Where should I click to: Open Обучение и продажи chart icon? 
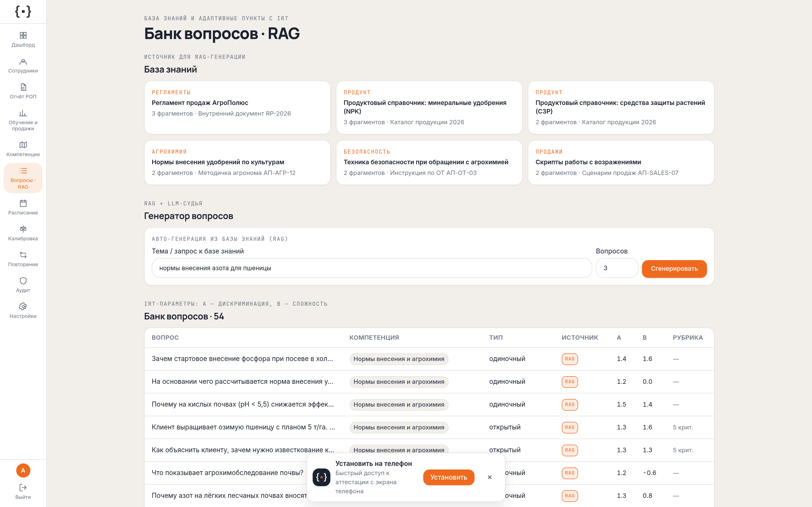point(23,113)
